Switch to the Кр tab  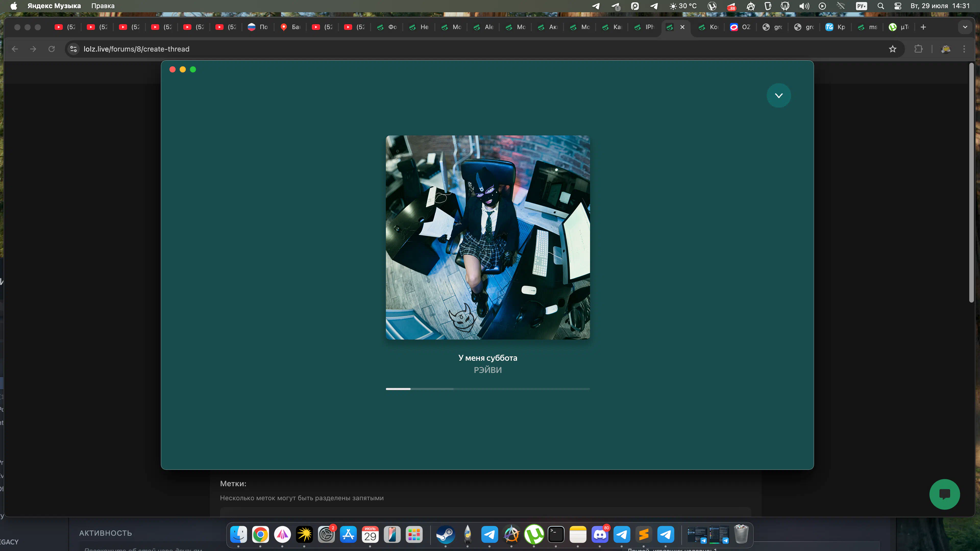[x=836, y=27]
